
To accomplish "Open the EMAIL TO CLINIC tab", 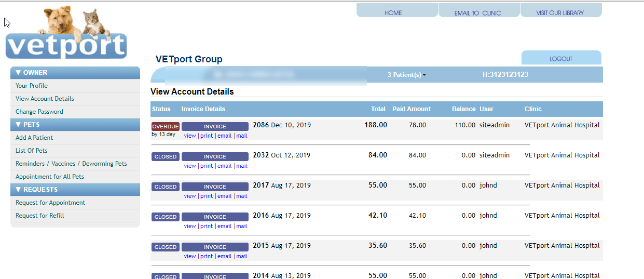I will point(477,13).
